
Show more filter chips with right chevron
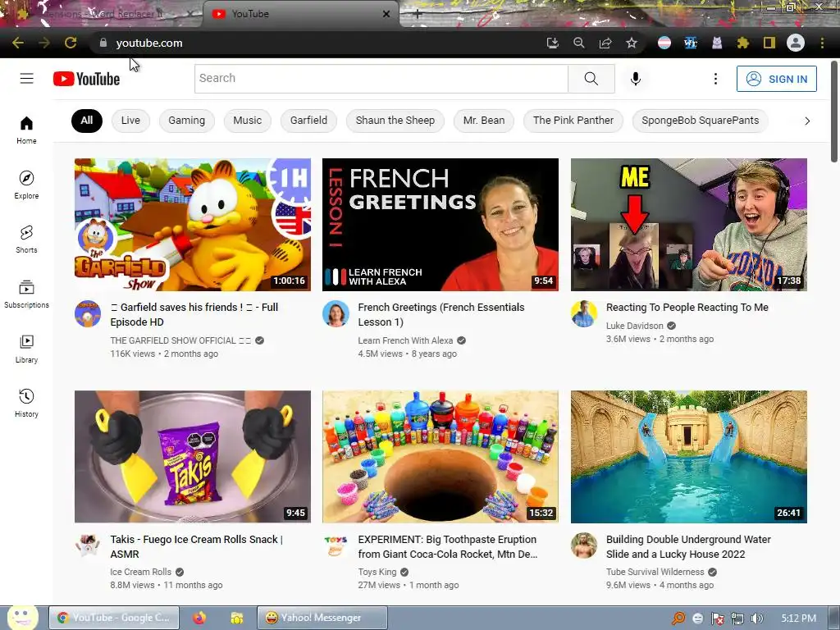pyautogui.click(x=807, y=121)
